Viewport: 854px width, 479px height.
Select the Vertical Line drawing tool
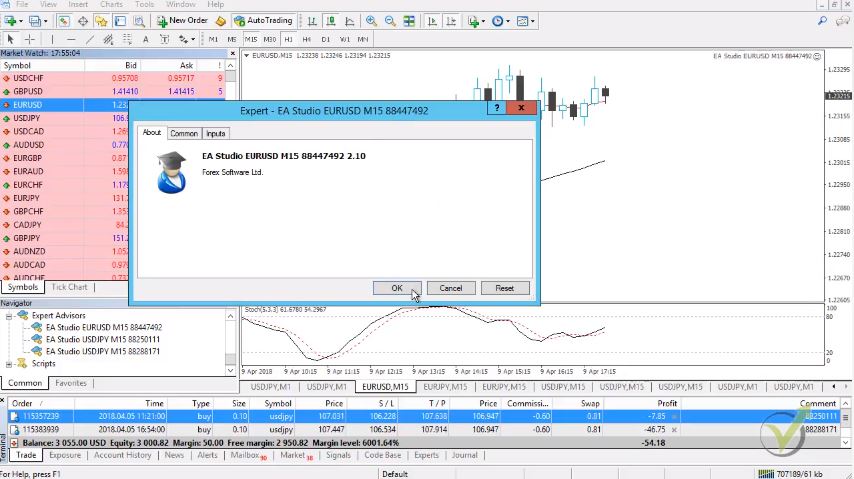click(52, 39)
